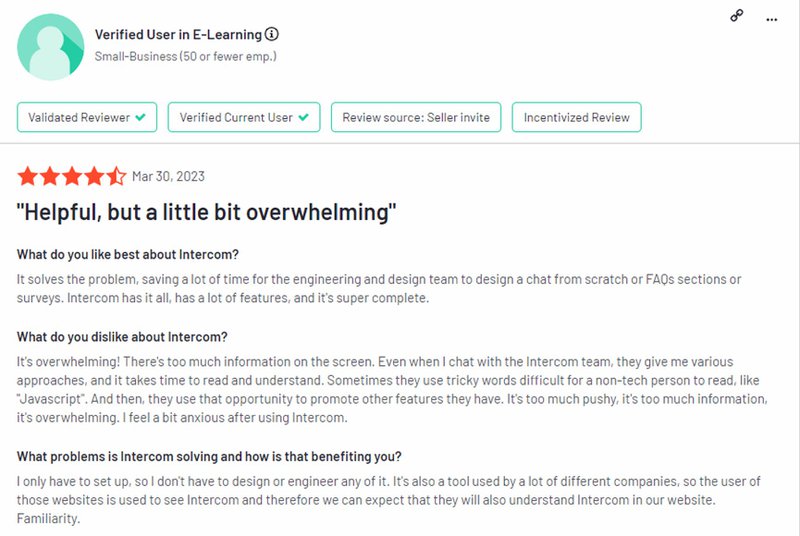Click the Verified Current User checkmark icon
Image resolution: width=800 pixels, height=536 pixels.
pos(302,117)
